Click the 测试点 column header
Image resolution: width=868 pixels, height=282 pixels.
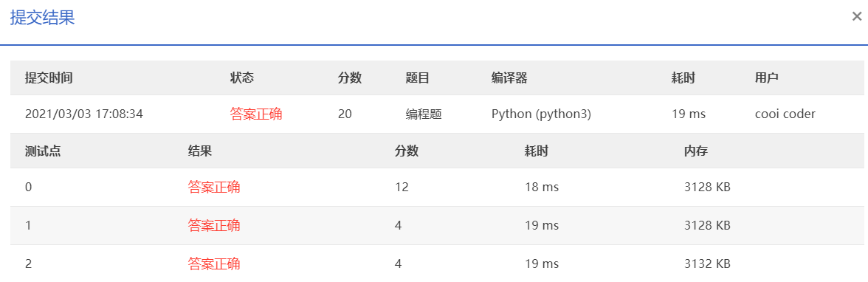click(43, 151)
